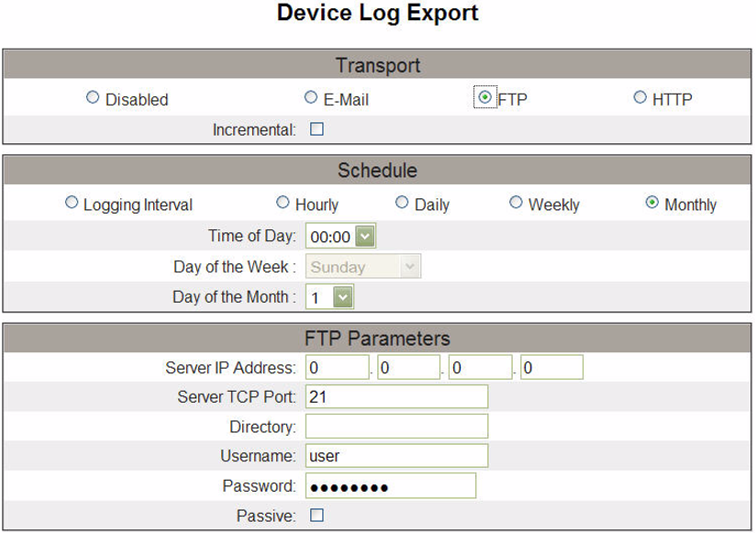Tick the Passive checkbox

pos(317,516)
